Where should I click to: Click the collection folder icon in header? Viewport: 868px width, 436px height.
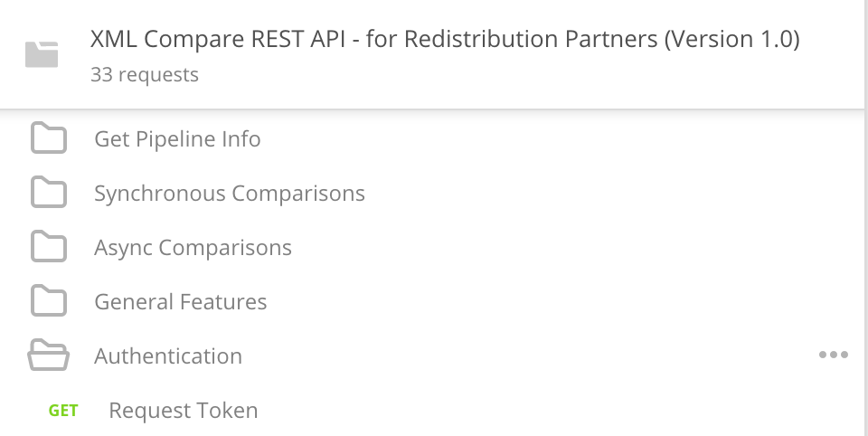point(42,55)
